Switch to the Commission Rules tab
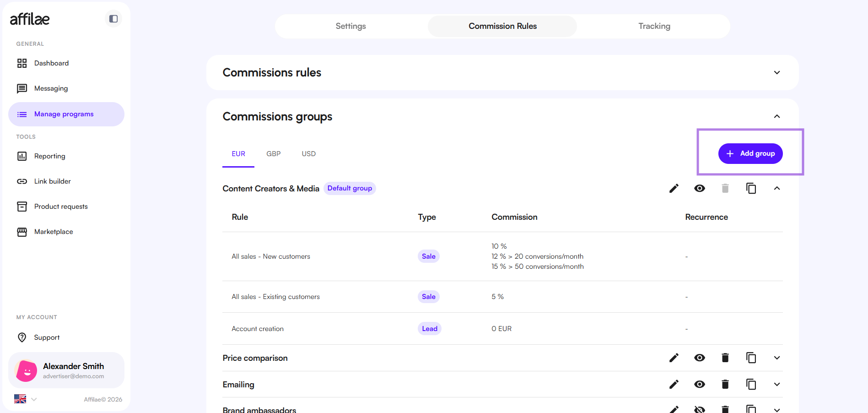 point(502,26)
